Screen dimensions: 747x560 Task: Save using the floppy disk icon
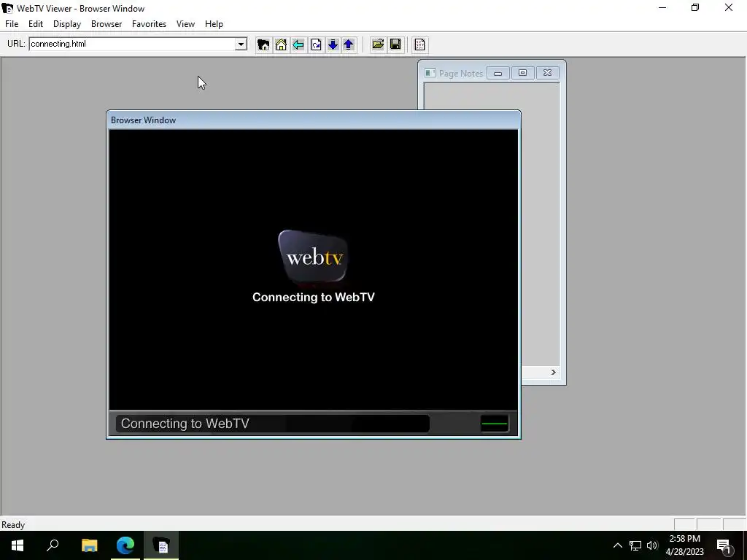(395, 44)
